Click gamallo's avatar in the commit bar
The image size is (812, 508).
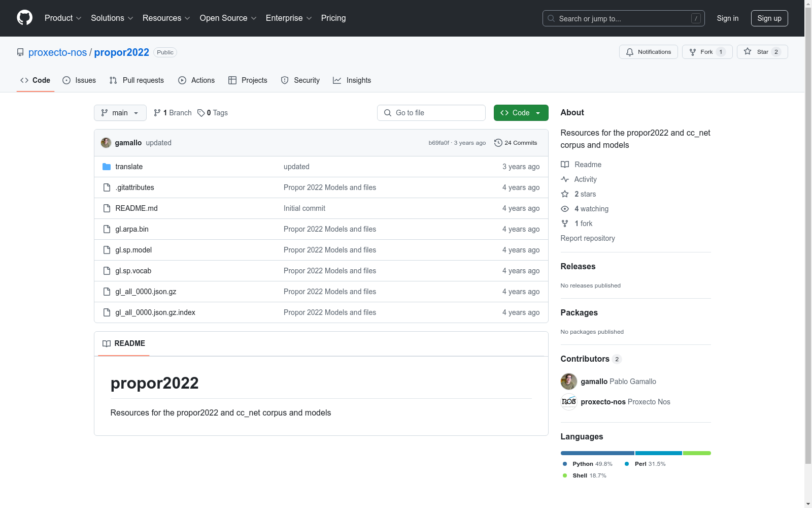coord(106,143)
